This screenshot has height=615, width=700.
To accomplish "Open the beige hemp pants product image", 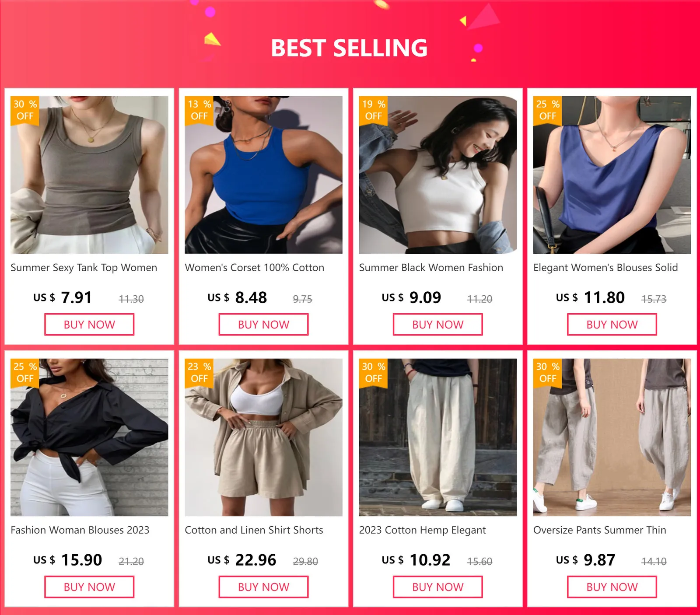I will [x=437, y=437].
